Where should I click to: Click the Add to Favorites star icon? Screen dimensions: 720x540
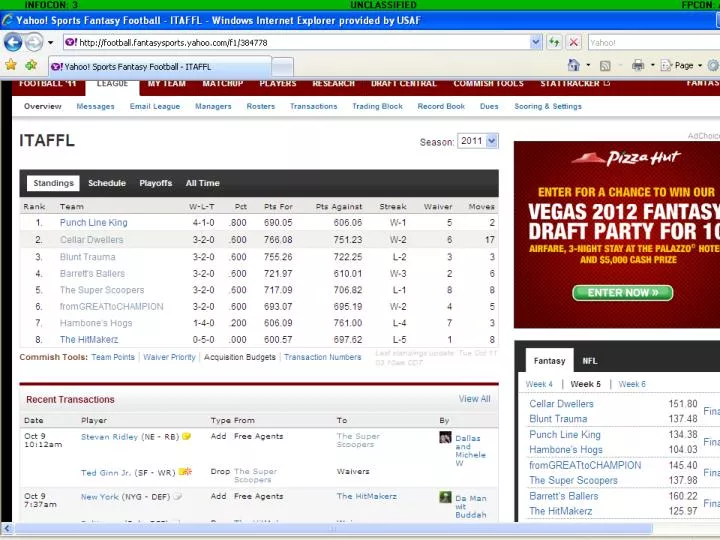pyautogui.click(x=31, y=65)
